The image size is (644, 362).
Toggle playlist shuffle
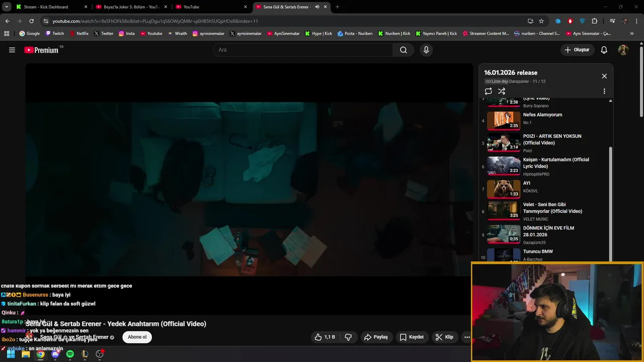[x=502, y=91]
